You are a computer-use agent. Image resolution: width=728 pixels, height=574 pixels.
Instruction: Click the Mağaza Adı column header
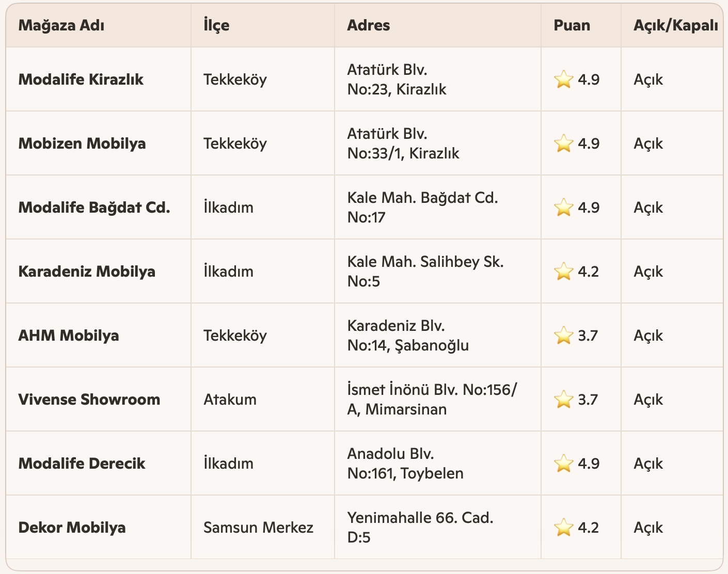(x=61, y=25)
